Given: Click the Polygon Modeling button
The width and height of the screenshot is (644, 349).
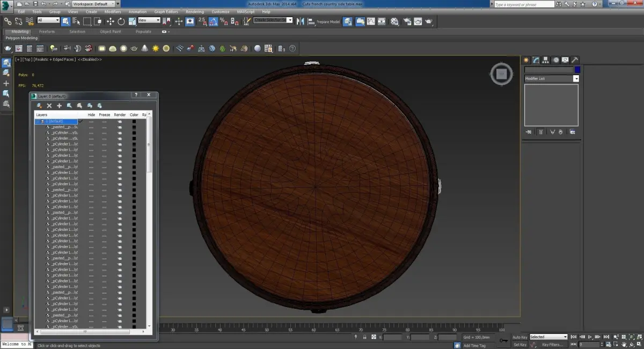Looking at the screenshot, I should pos(21,38).
